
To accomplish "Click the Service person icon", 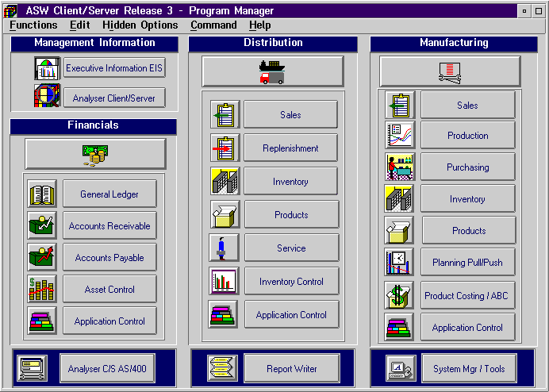I will pyautogui.click(x=224, y=248).
